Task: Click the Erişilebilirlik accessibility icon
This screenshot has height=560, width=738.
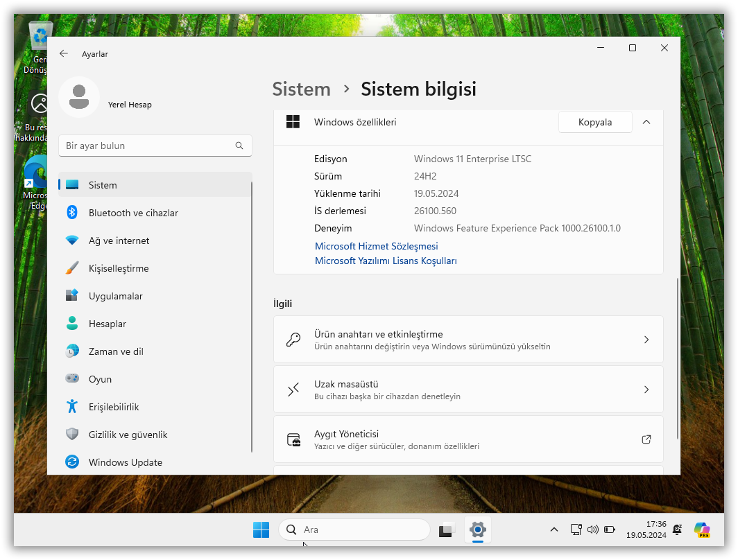Action: 72,406
